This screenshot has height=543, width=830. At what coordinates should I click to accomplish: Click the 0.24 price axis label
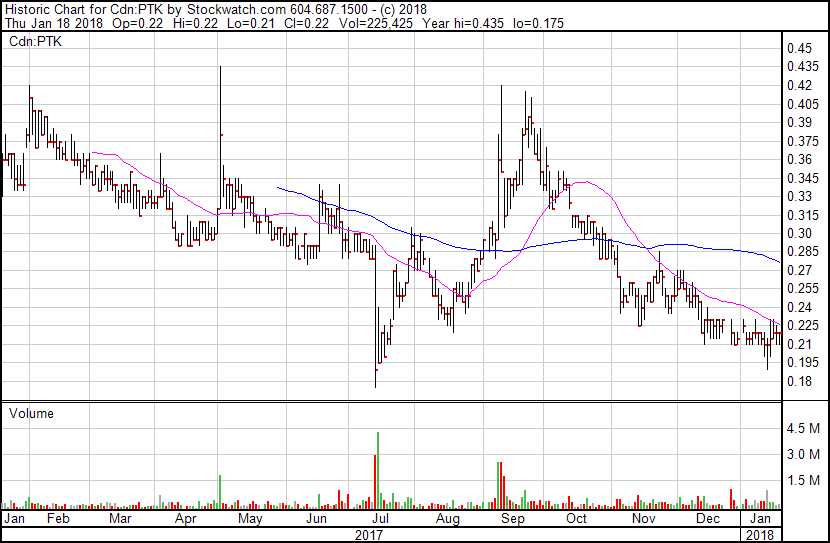click(x=799, y=307)
